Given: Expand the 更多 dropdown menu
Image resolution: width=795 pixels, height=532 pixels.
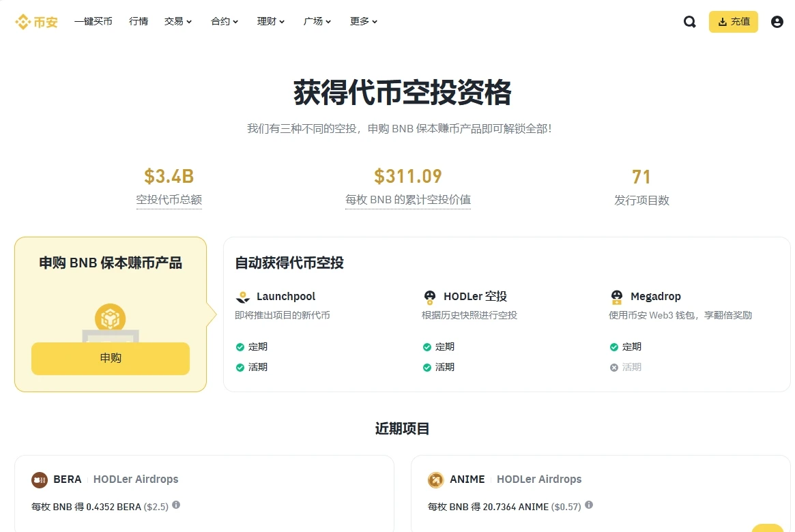Looking at the screenshot, I should 364,22.
